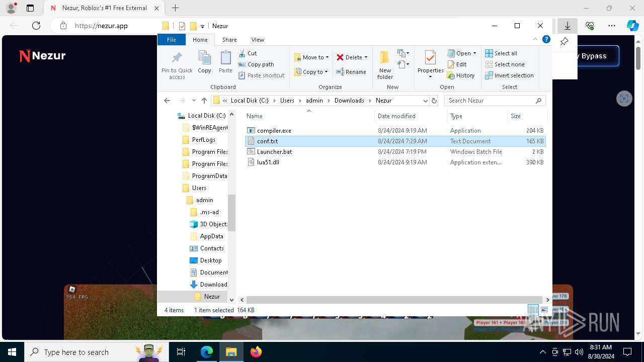Collapse the ribbon chevron
The height and width of the screenshot is (362, 644).
coord(535,40)
